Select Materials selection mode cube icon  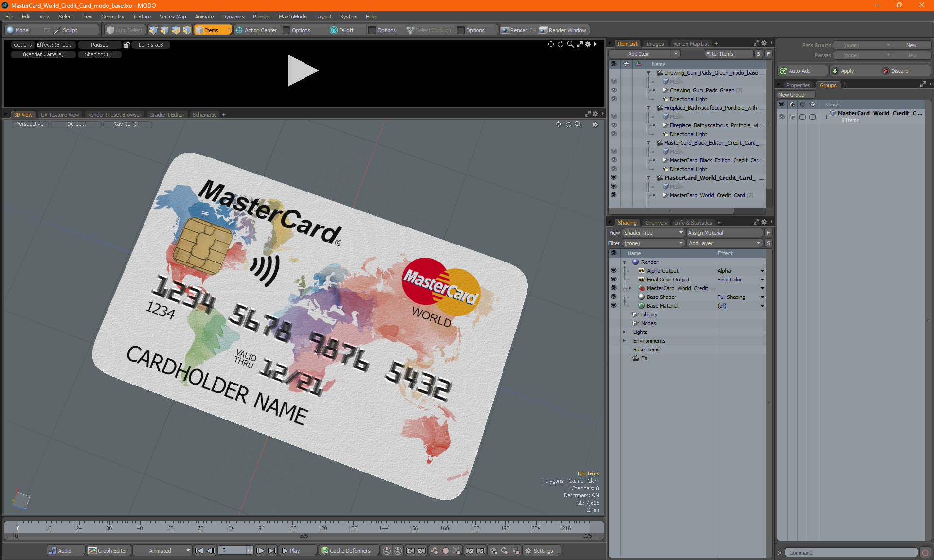pyautogui.click(x=187, y=30)
